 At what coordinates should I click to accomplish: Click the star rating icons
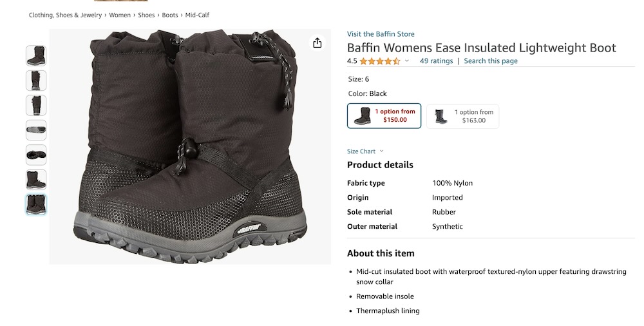click(379, 61)
